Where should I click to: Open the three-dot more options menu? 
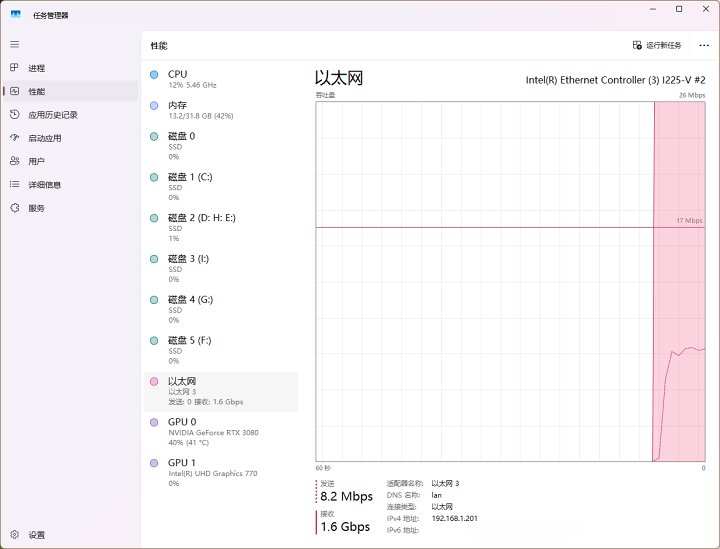click(x=704, y=45)
